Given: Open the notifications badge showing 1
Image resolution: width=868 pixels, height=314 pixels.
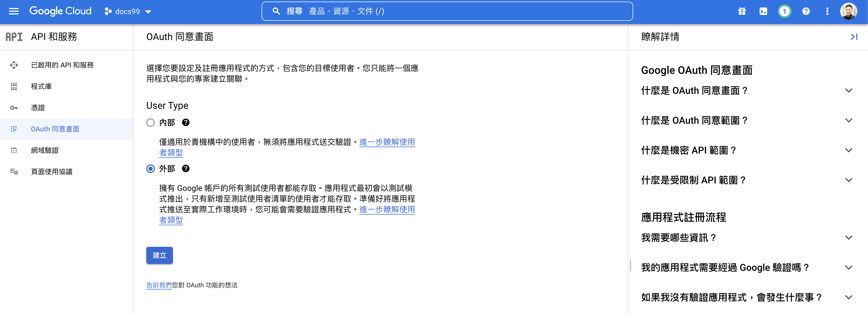Looking at the screenshot, I should click(x=784, y=11).
